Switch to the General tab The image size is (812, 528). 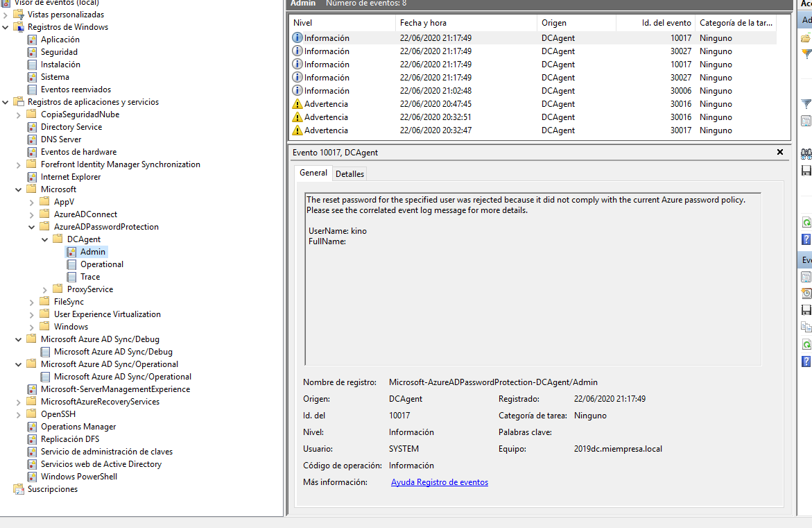[x=313, y=173]
